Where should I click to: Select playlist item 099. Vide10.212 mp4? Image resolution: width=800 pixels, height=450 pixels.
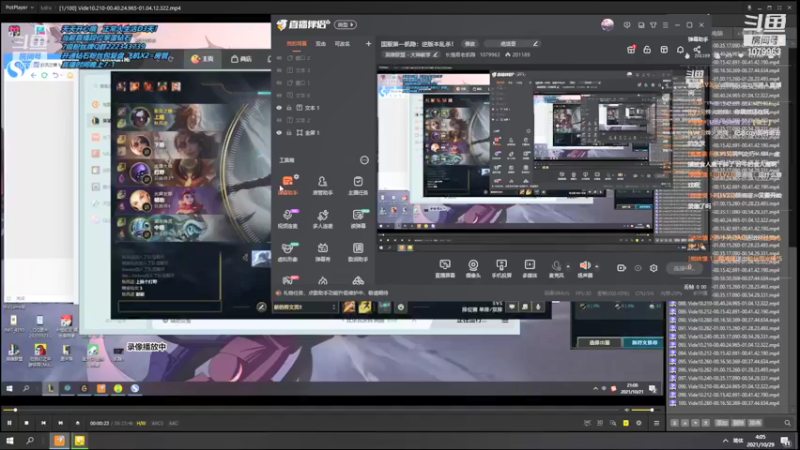[724, 395]
